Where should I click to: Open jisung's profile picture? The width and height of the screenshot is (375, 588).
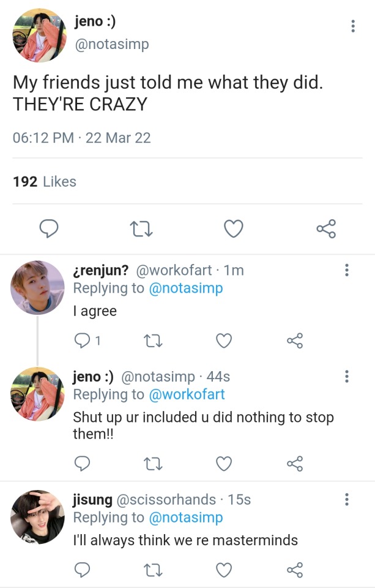click(37, 517)
